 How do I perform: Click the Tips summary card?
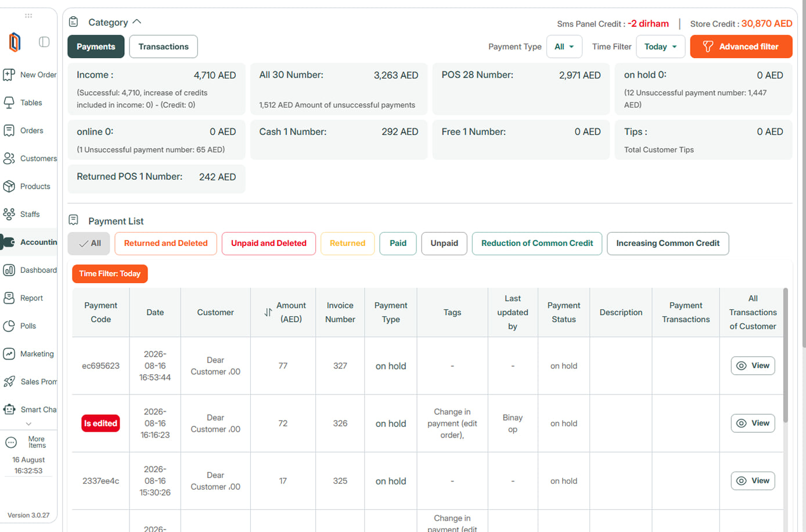click(x=703, y=140)
